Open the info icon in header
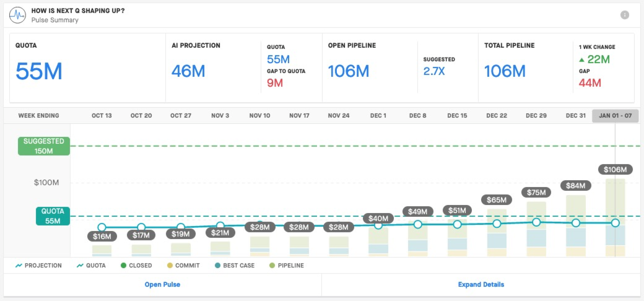 click(x=625, y=15)
